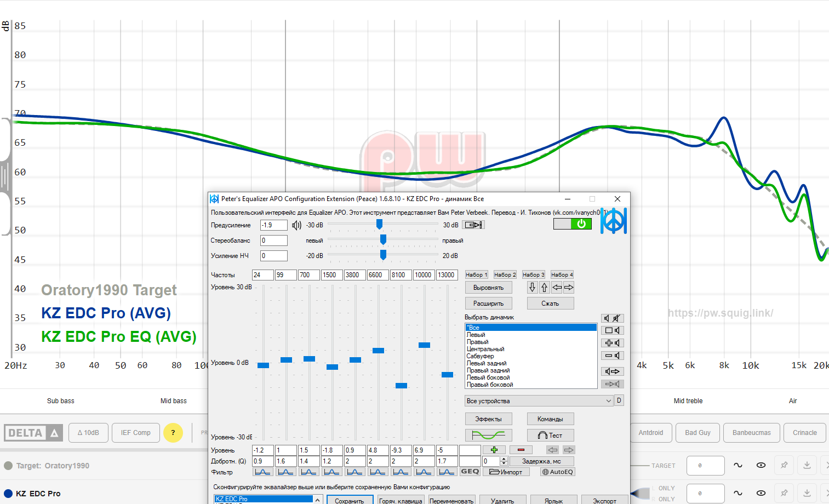Adjust the 'Предусиление' preamp slider handle

click(x=379, y=225)
